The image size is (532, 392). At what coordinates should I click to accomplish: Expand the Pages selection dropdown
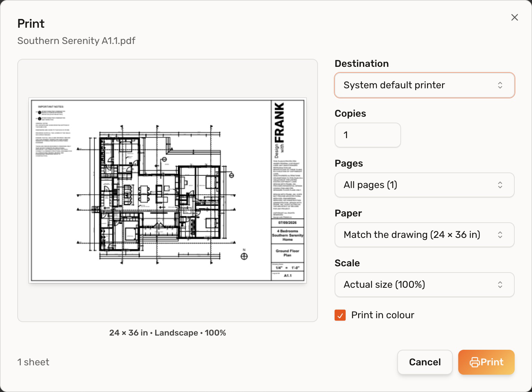[x=425, y=185]
